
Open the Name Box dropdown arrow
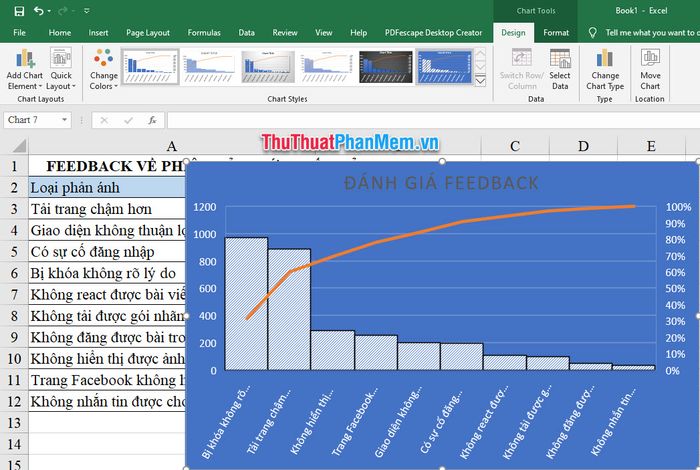(65, 120)
